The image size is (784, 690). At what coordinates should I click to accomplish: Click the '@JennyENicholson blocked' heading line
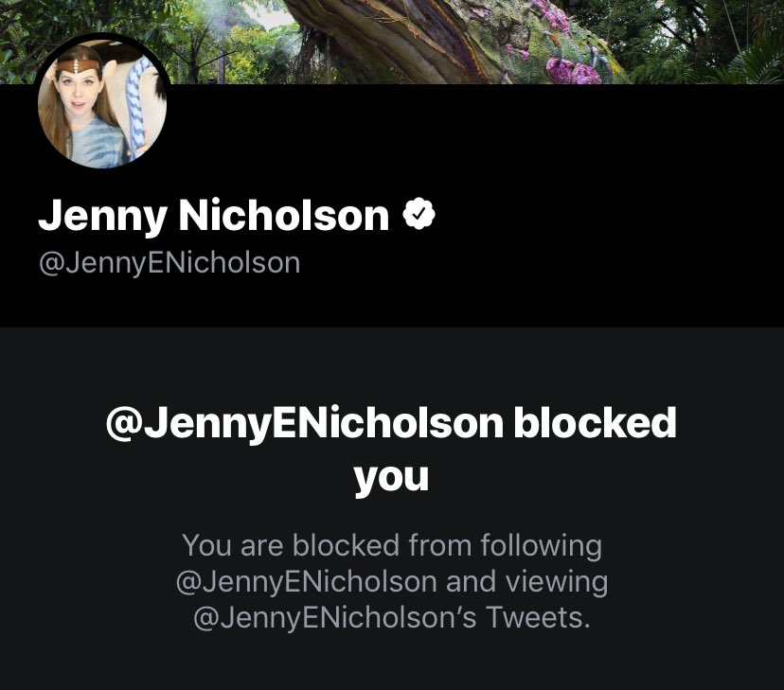click(391, 424)
